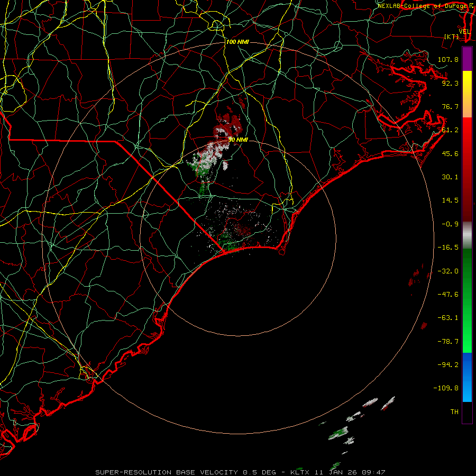Click the VEL legend title
The image size is (476, 476).
pyautogui.click(x=464, y=32)
